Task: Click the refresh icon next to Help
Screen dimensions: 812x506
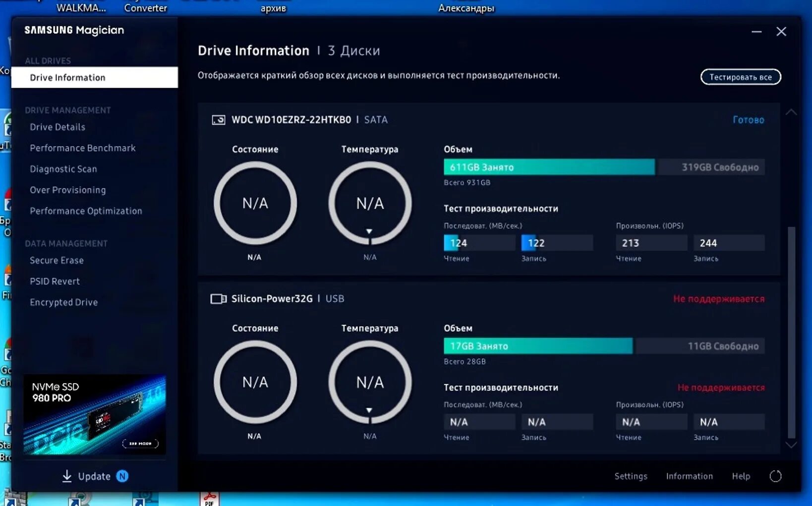Action: coord(775,476)
